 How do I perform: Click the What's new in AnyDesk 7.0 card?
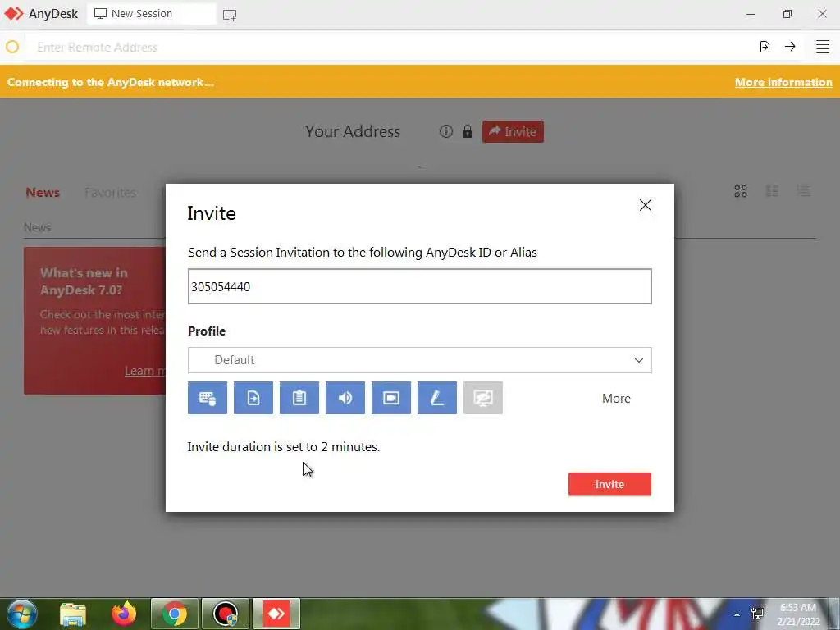(95, 321)
